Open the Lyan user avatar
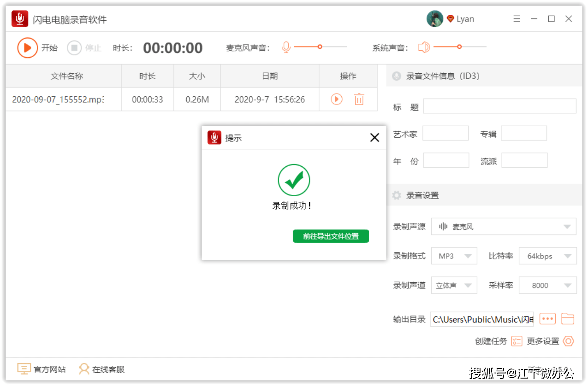This screenshot has height=386, width=588. tap(435, 19)
